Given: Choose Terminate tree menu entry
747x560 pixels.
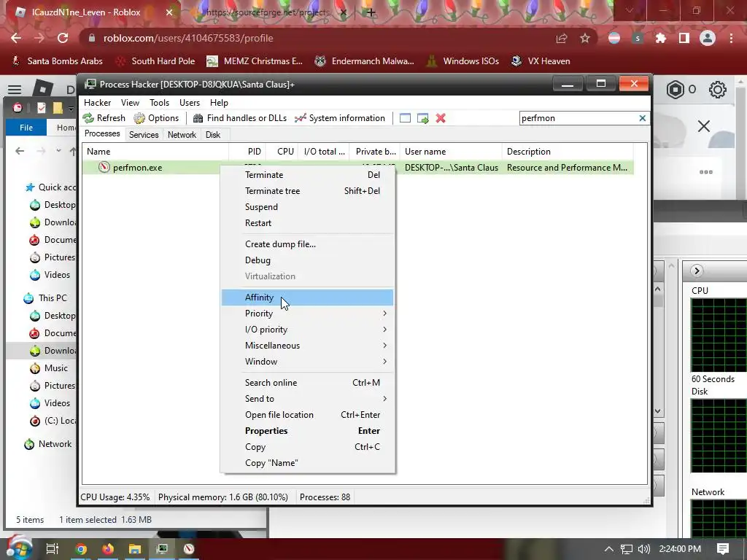Looking at the screenshot, I should (307, 191).
